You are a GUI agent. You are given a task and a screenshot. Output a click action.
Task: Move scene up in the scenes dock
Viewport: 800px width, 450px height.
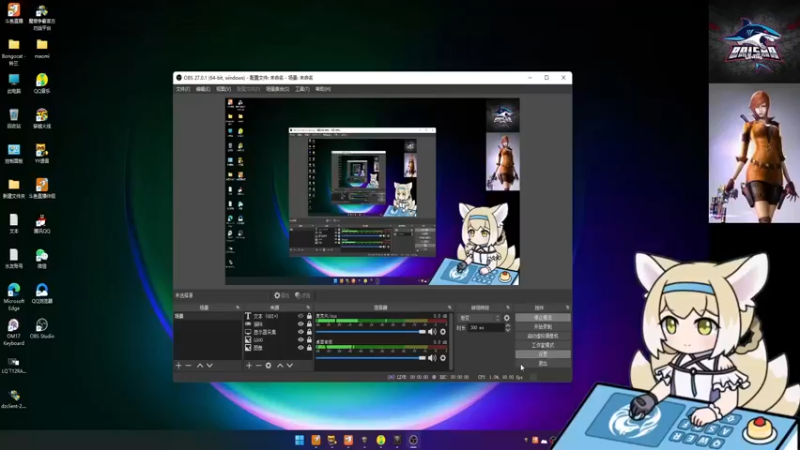coord(200,365)
